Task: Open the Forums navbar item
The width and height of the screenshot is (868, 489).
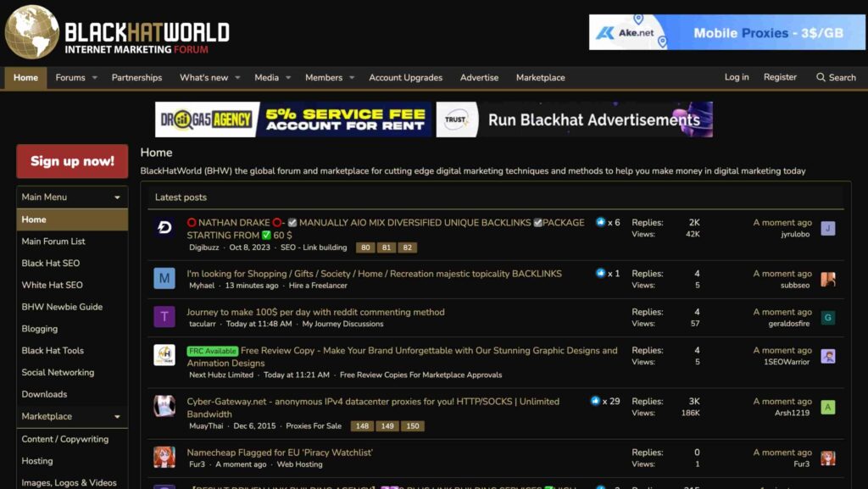Action: [70, 78]
